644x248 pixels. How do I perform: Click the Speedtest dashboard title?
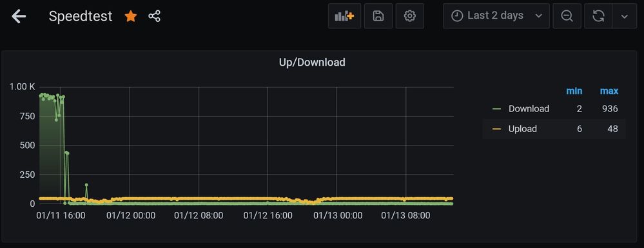[81, 16]
